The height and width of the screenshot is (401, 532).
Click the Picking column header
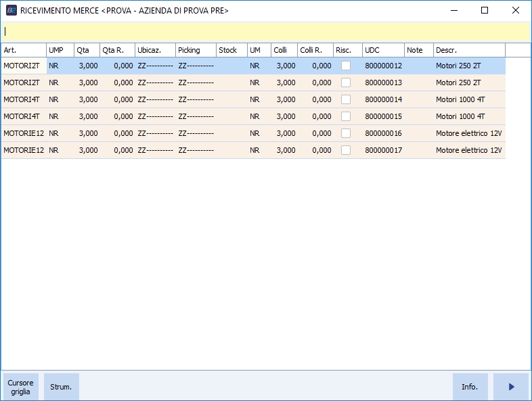tap(196, 50)
